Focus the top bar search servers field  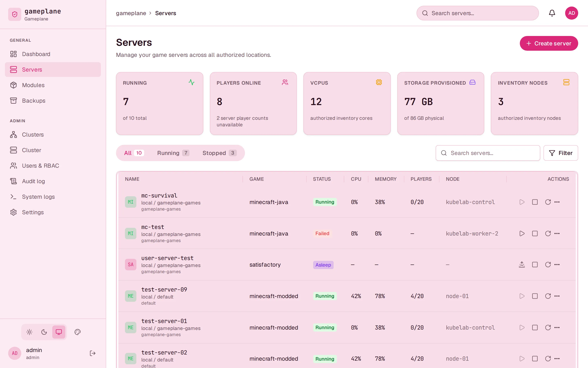click(x=478, y=13)
